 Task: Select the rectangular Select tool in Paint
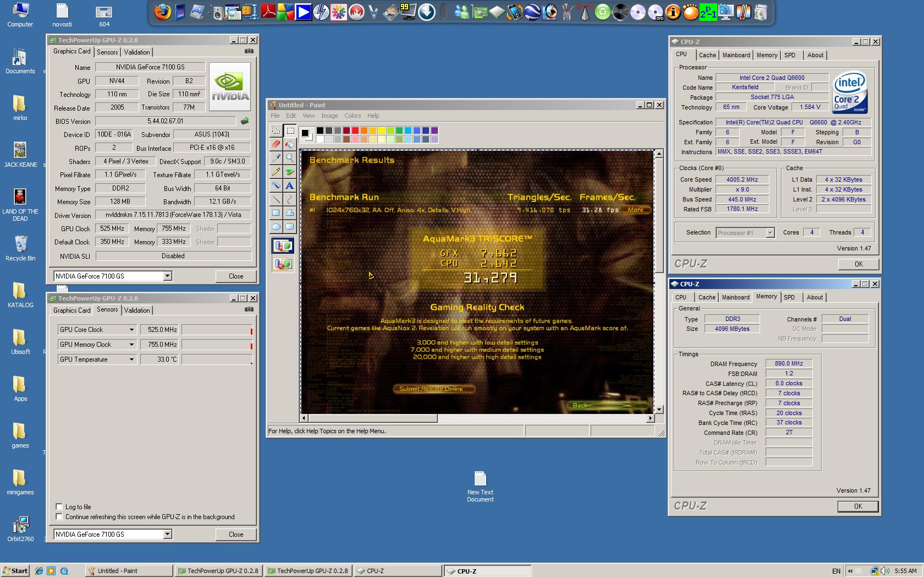pyautogui.click(x=290, y=130)
